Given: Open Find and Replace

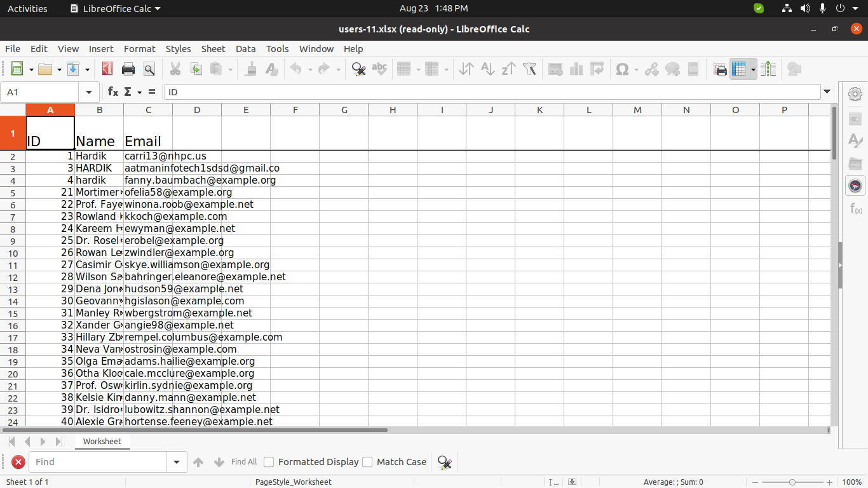Looking at the screenshot, I should click(358, 69).
